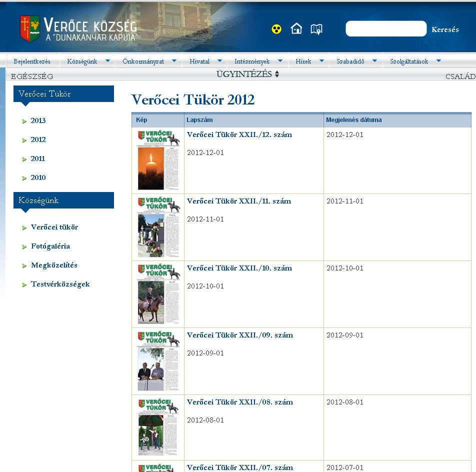Viewport: 476px width, 472px height.
Task: Click green arrow beside Fotógaléria
Action: tap(24, 247)
